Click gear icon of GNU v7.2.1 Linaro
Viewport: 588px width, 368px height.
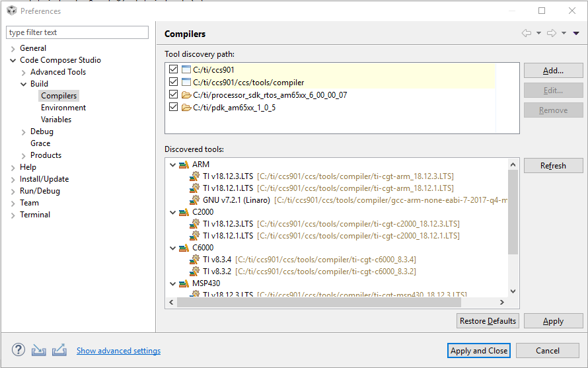[x=195, y=200]
